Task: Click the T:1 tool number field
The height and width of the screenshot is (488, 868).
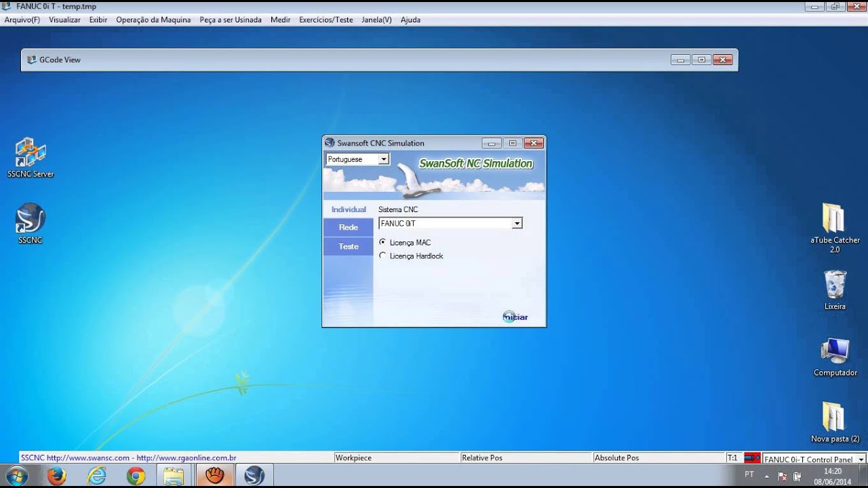Action: (733, 458)
